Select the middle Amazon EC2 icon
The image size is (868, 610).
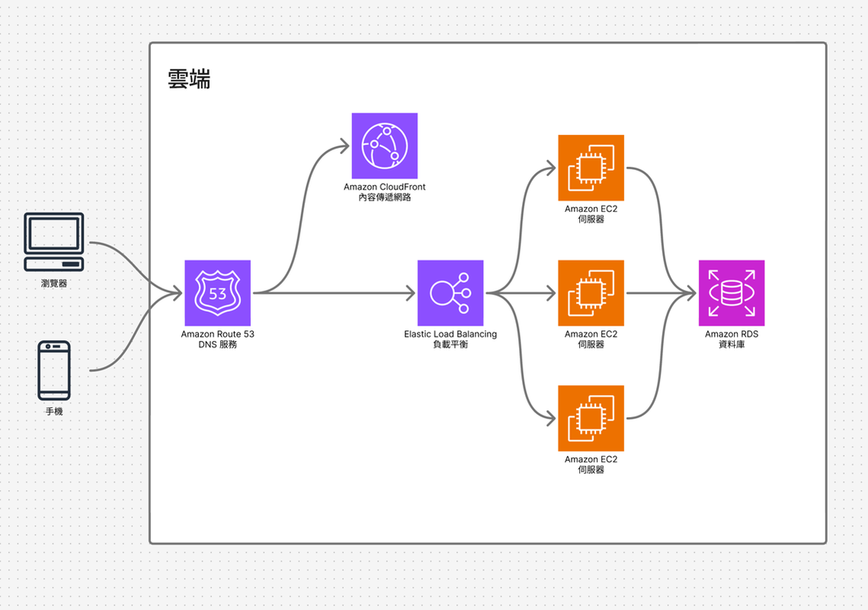[591, 293]
